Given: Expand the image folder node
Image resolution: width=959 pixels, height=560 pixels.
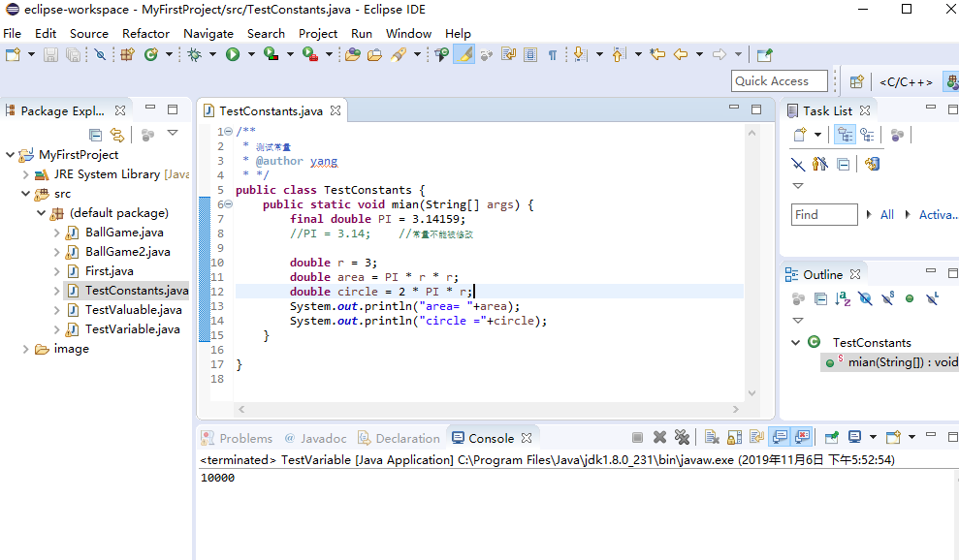Looking at the screenshot, I should tap(25, 349).
